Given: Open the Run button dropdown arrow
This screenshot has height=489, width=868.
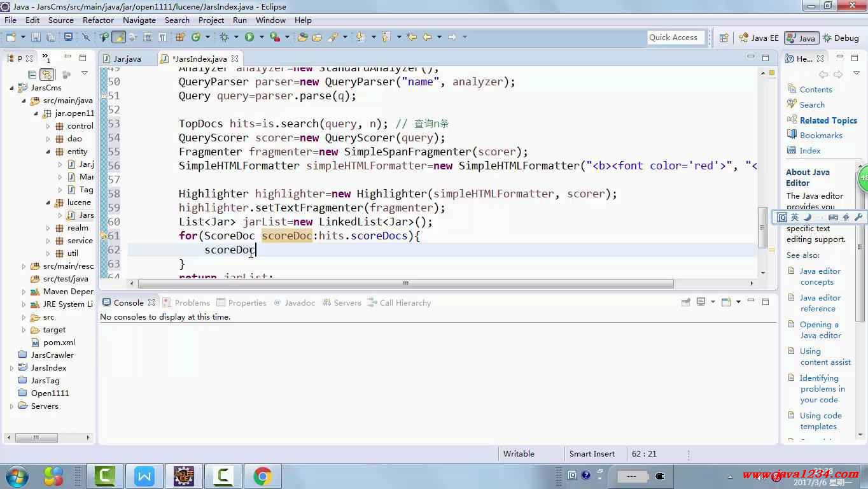Looking at the screenshot, I should 262,37.
